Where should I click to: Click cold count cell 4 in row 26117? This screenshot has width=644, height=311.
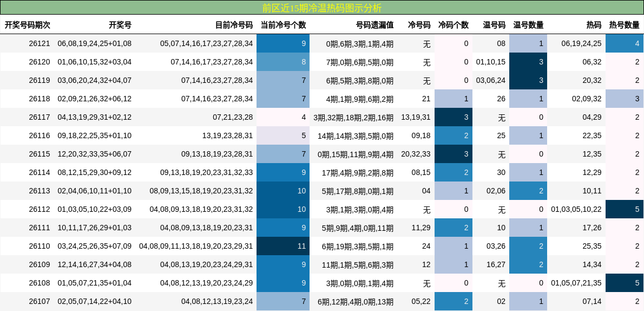pyautogui.click(x=283, y=117)
